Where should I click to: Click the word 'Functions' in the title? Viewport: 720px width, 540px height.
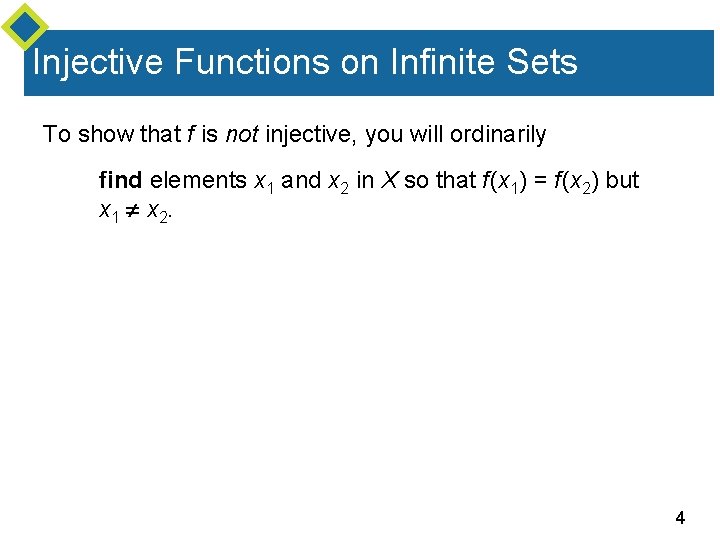point(252,62)
